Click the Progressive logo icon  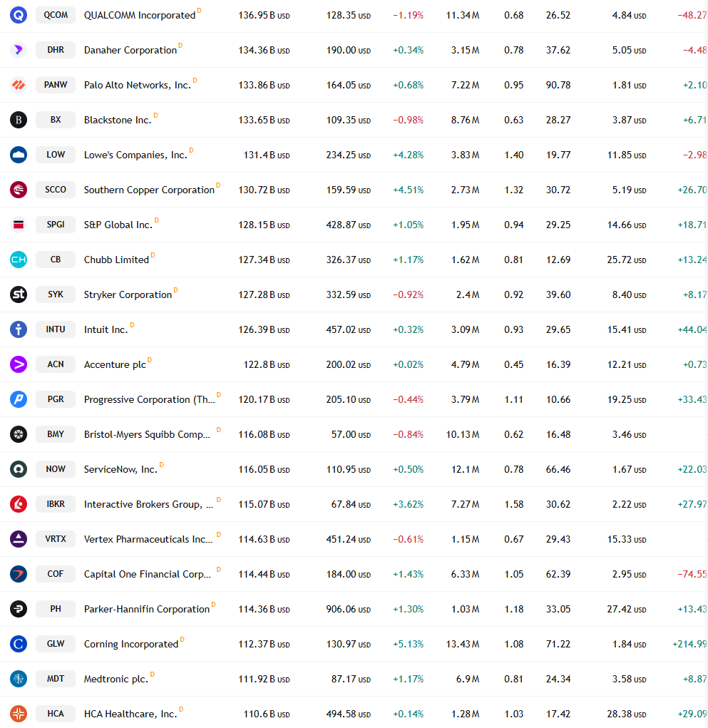pos(19,399)
